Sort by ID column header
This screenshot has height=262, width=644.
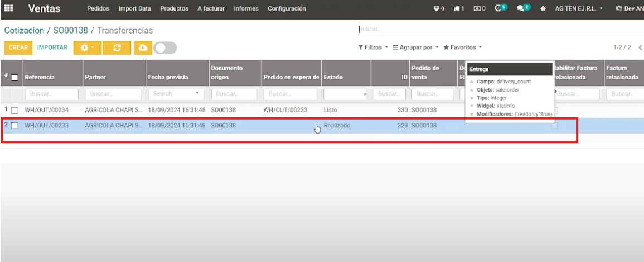[x=405, y=77]
